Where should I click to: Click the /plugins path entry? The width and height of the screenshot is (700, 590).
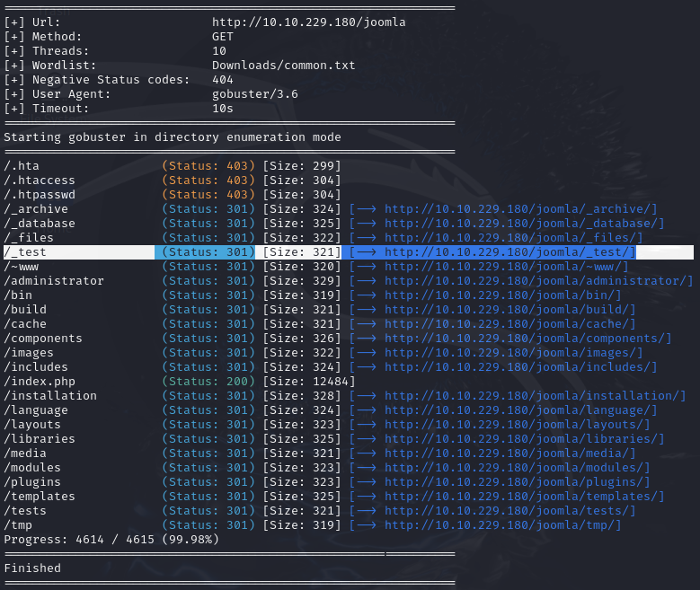point(32,481)
